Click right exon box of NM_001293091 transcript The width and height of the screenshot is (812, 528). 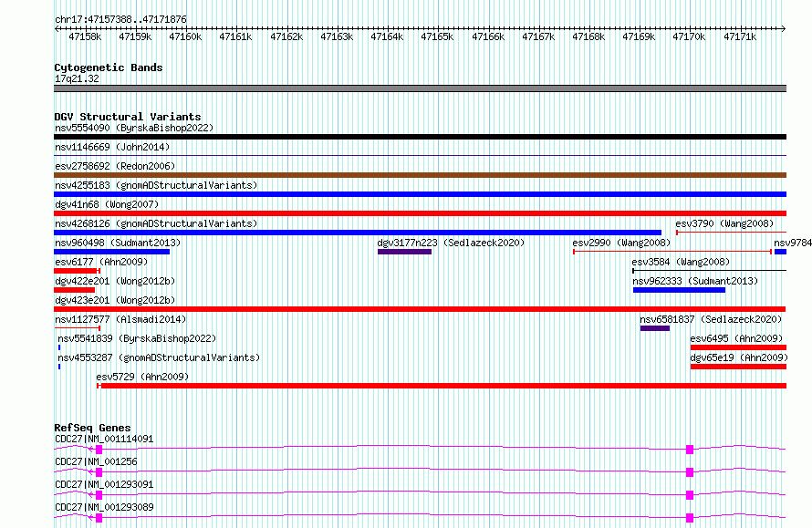[689, 495]
